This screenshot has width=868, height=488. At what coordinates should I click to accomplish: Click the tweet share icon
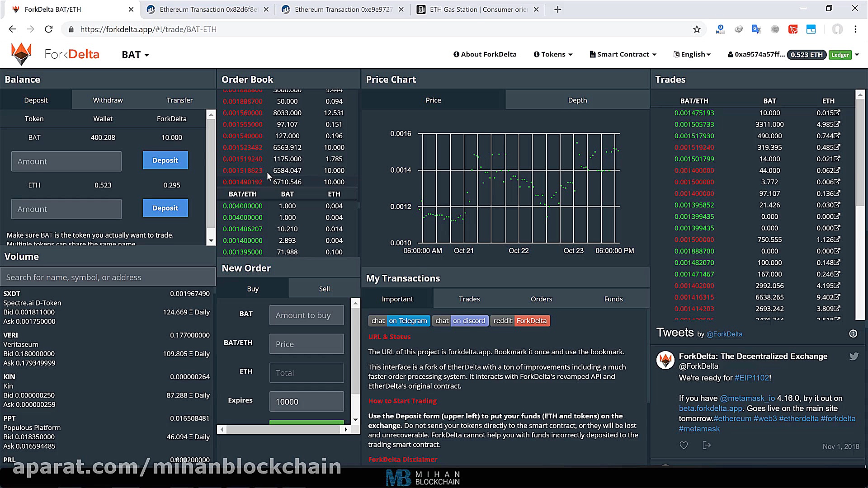pos(707,445)
